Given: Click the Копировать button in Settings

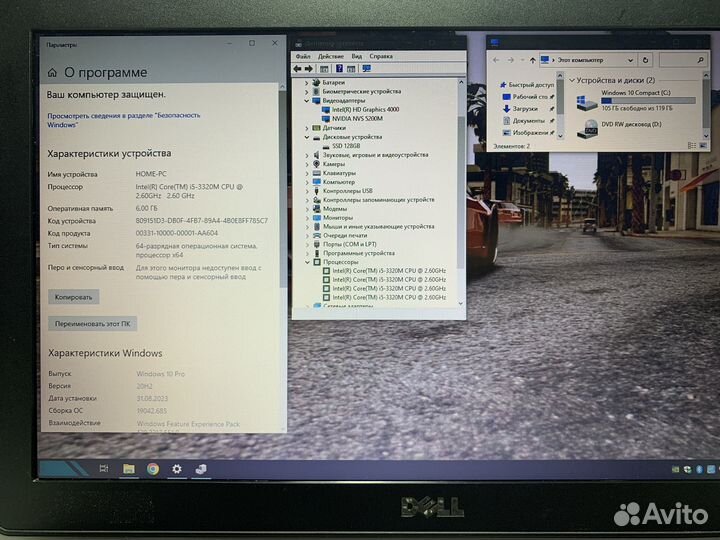Looking at the screenshot, I should [x=73, y=297].
